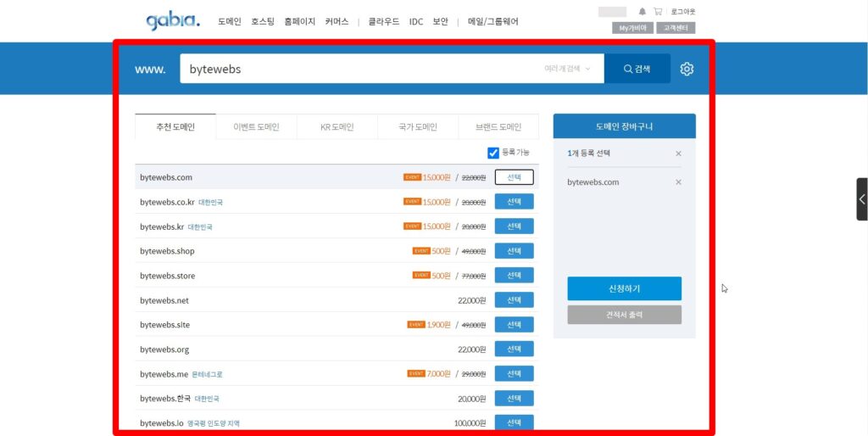This screenshot has height=436, width=868.
Task: Click 22,000원 price for bytewebs.net
Action: [x=471, y=300]
